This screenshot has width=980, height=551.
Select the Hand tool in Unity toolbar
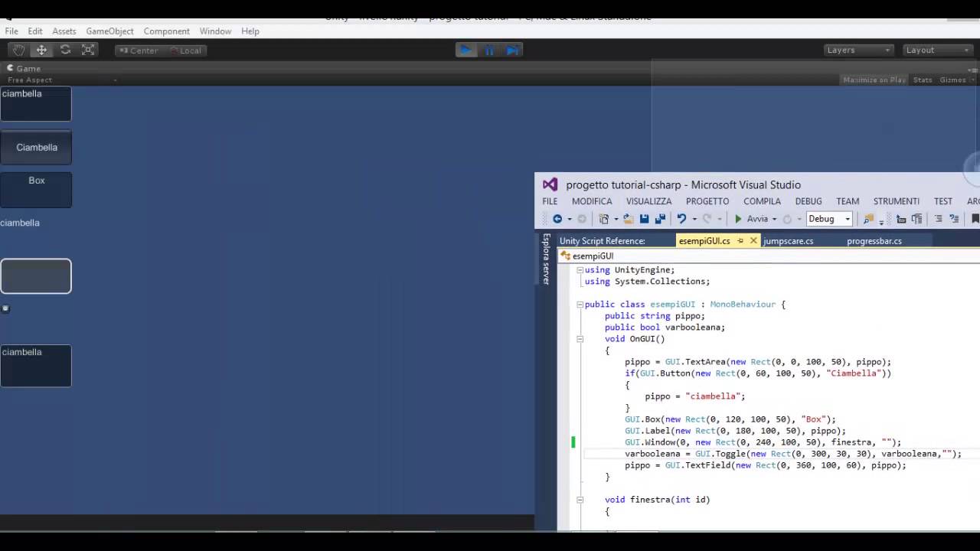[18, 50]
